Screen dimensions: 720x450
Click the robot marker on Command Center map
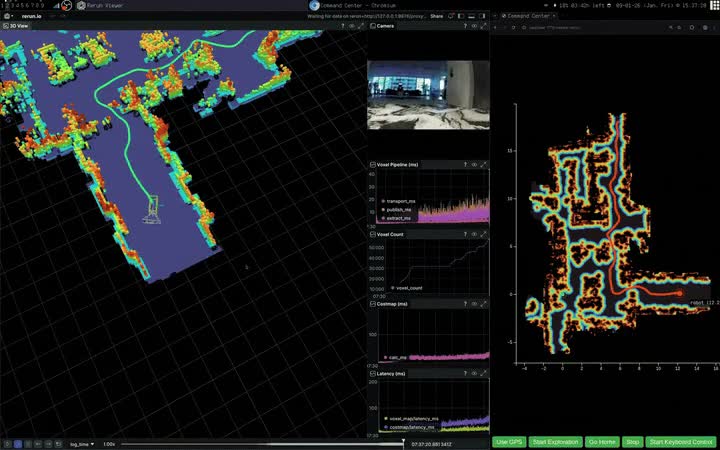679,293
